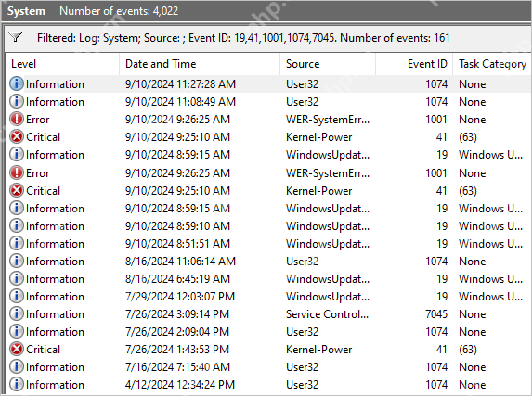Sort by the Source column header

coord(328,64)
